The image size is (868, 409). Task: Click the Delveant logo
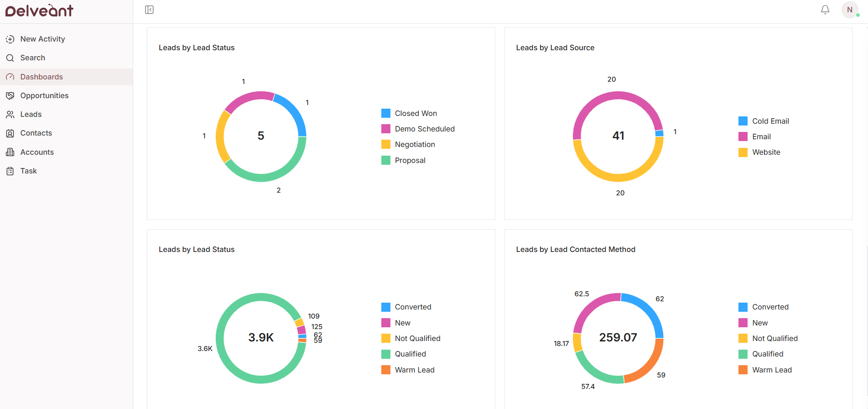pyautogui.click(x=39, y=10)
